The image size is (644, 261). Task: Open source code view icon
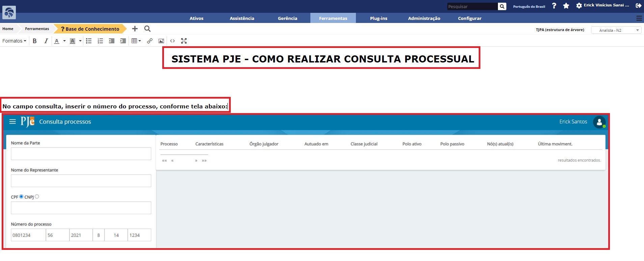tap(172, 41)
